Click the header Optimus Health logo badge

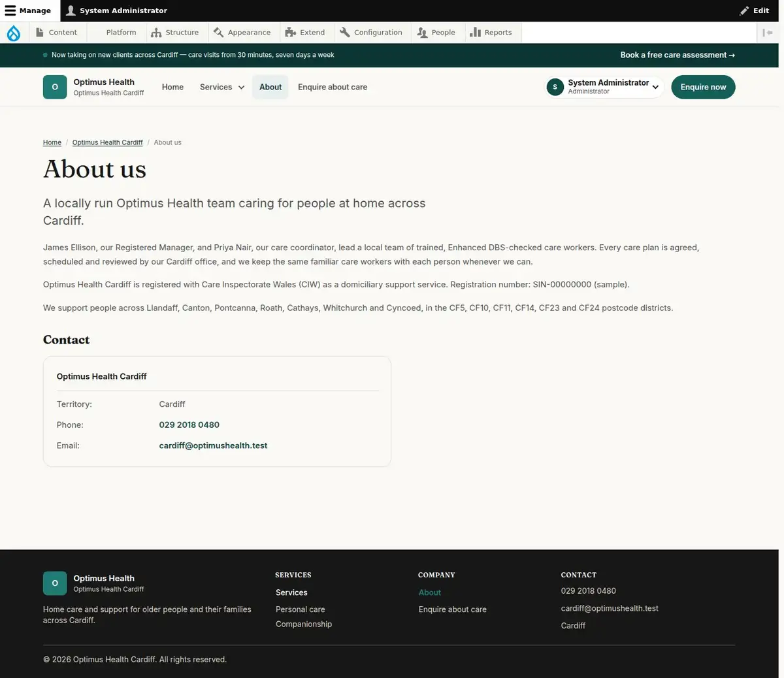[x=55, y=87]
